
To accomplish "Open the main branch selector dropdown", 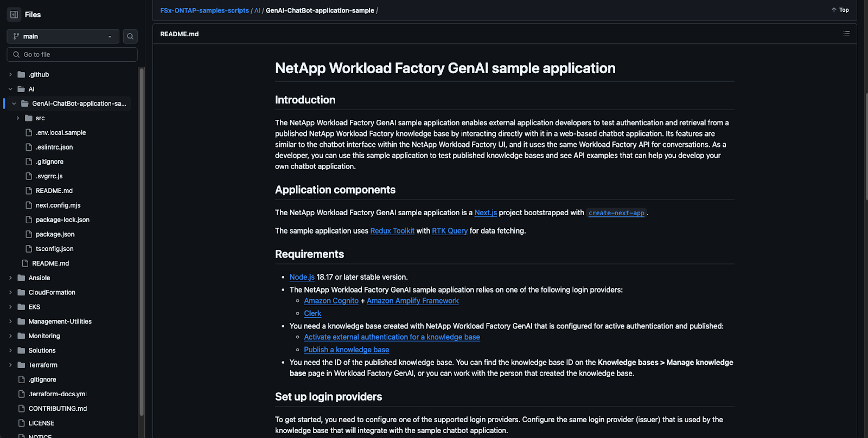I will 63,36.
